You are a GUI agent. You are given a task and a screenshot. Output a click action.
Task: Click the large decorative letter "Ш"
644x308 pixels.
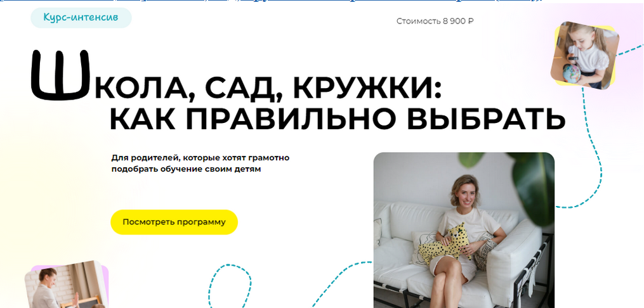[59, 76]
